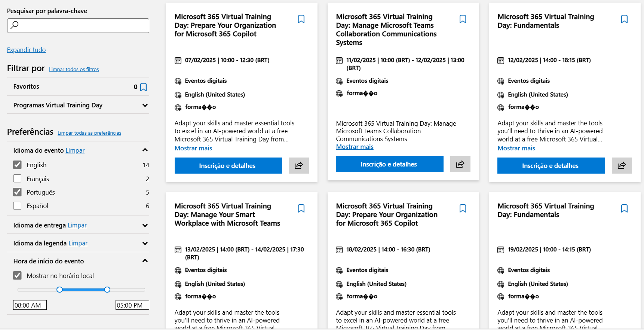Click share icon for 12/02/2025 Fundamentals event
This screenshot has height=330, width=644.
(x=622, y=165)
